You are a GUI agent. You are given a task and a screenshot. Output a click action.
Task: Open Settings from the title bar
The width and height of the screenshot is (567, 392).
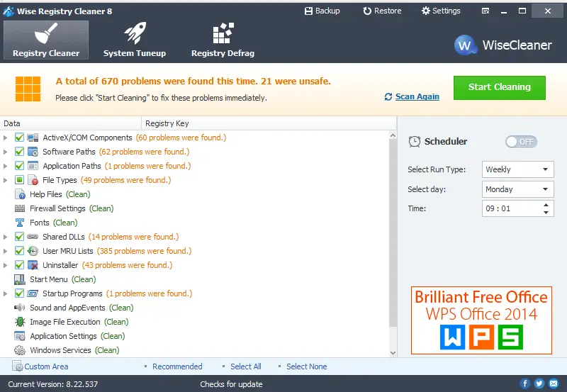pyautogui.click(x=441, y=11)
